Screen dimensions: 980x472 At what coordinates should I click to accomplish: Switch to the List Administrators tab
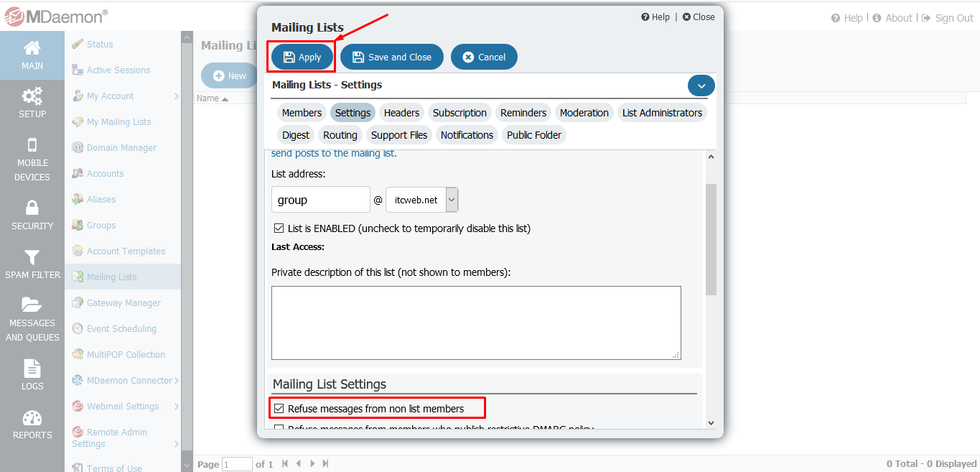coord(662,113)
